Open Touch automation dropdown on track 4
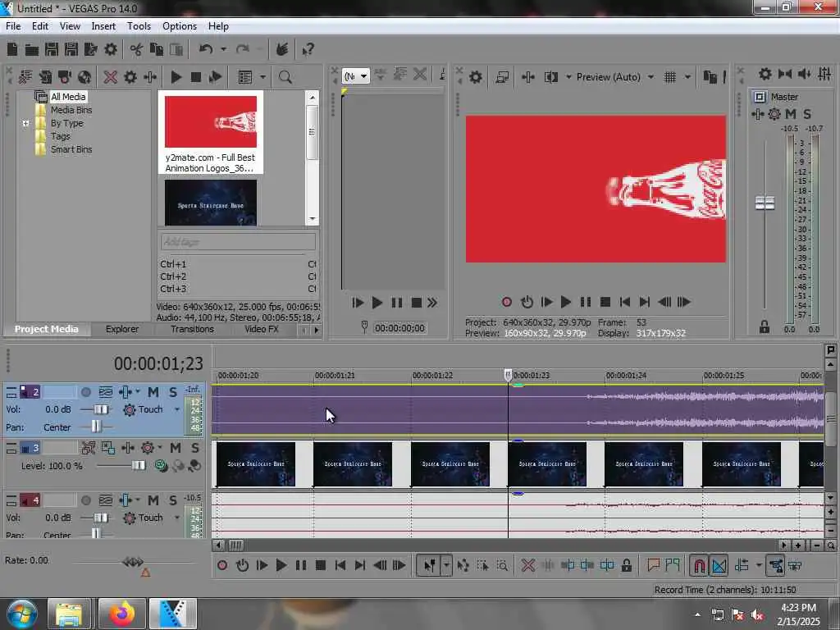This screenshot has width=840, height=630. coord(177,518)
